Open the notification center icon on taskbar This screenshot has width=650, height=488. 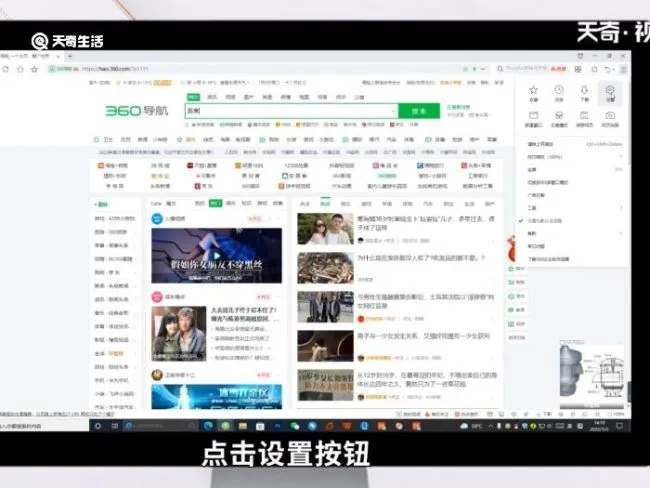tap(620, 426)
